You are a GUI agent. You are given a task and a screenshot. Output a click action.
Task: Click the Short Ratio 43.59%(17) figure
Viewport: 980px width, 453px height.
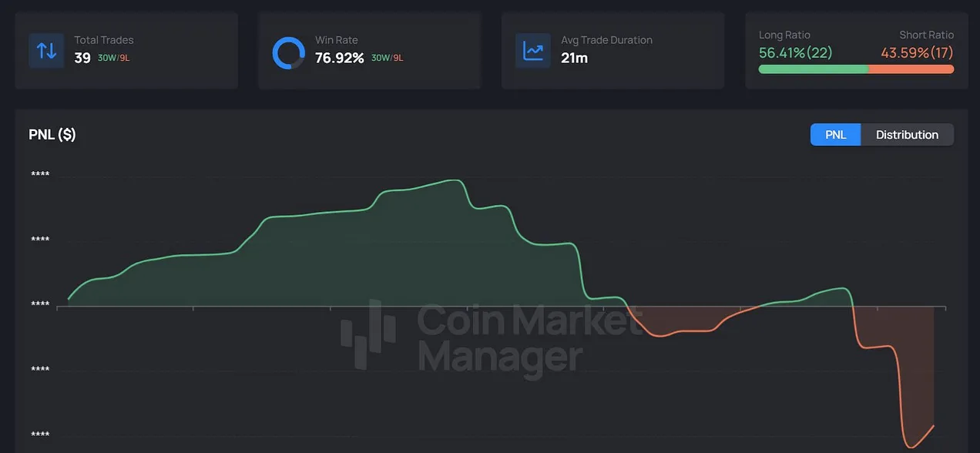click(917, 52)
